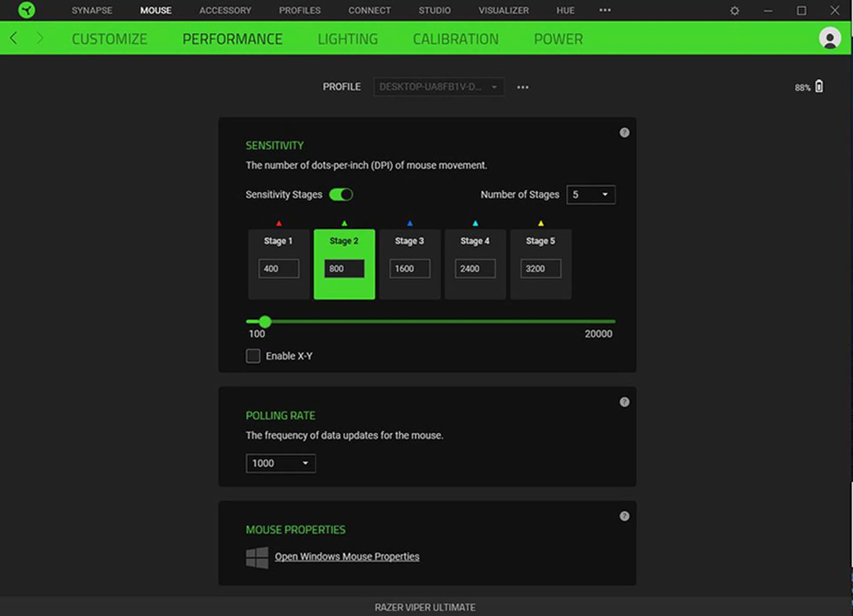Image resolution: width=853 pixels, height=616 pixels.
Task: Open Synapse settings via gear icon
Action: click(x=734, y=10)
